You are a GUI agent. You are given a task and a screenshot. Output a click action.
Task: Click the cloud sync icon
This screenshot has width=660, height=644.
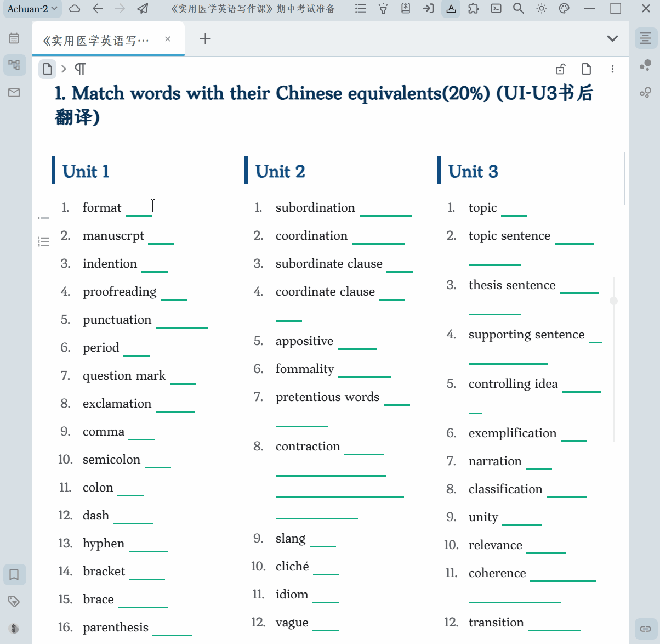point(75,9)
